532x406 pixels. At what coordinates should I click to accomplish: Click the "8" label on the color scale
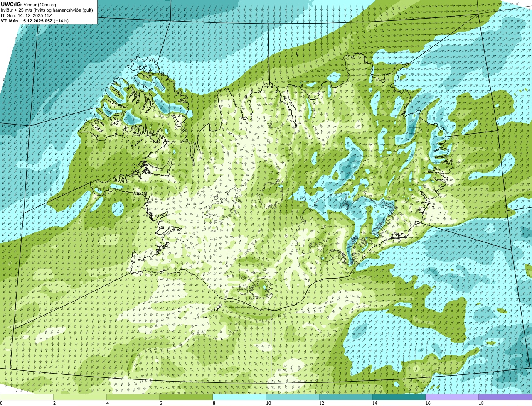[214, 403]
